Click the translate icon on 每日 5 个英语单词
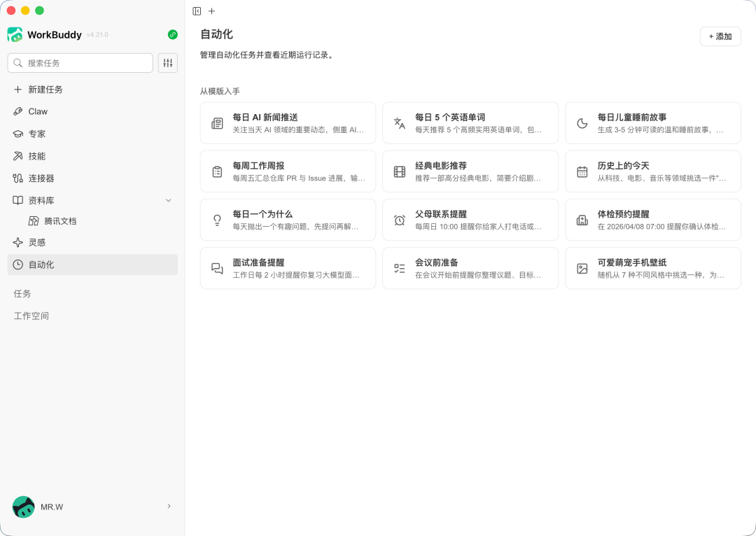Viewport: 756px width, 536px height. pyautogui.click(x=400, y=123)
